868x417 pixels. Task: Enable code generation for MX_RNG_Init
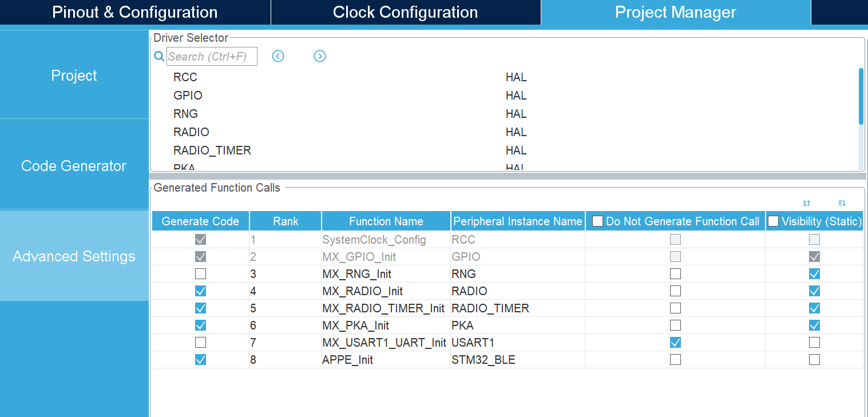(x=200, y=273)
